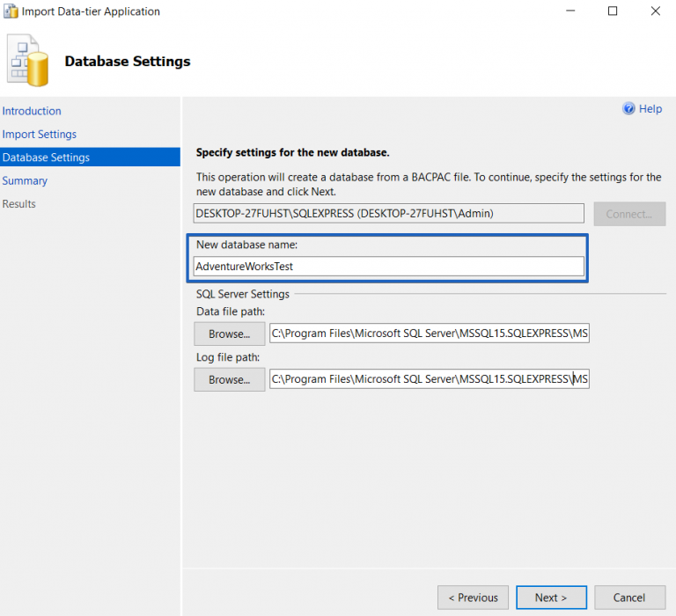Click the server connection field showing DESKTOP-27FUHST\SQLEXPRESS
Screen dimensions: 676x616
(388, 214)
